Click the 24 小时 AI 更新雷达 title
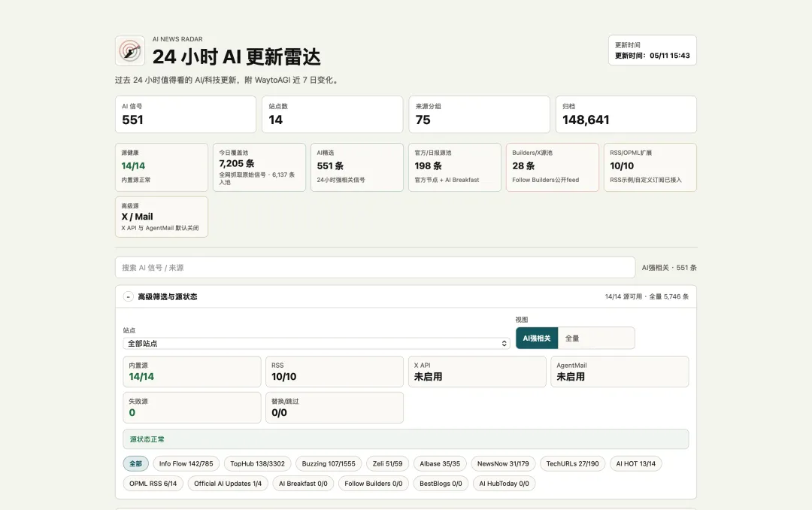The image size is (812, 510). pos(236,57)
